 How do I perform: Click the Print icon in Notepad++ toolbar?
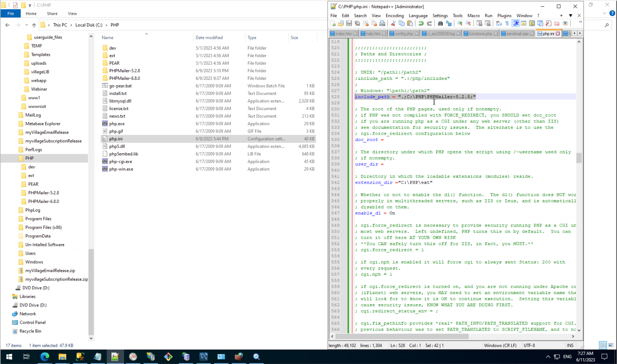point(382,24)
